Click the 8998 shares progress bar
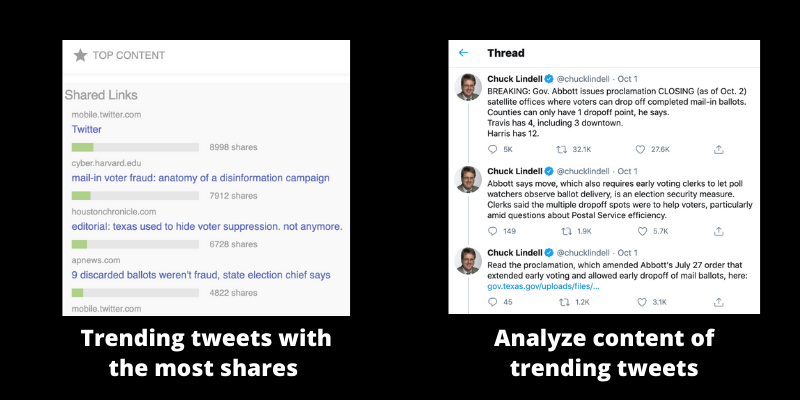The width and height of the screenshot is (800, 400). [135, 147]
